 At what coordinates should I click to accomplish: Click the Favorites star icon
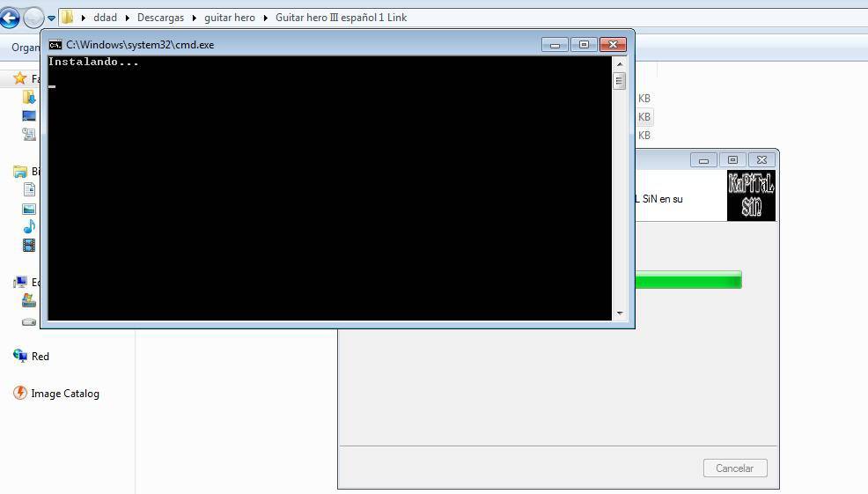[20, 78]
